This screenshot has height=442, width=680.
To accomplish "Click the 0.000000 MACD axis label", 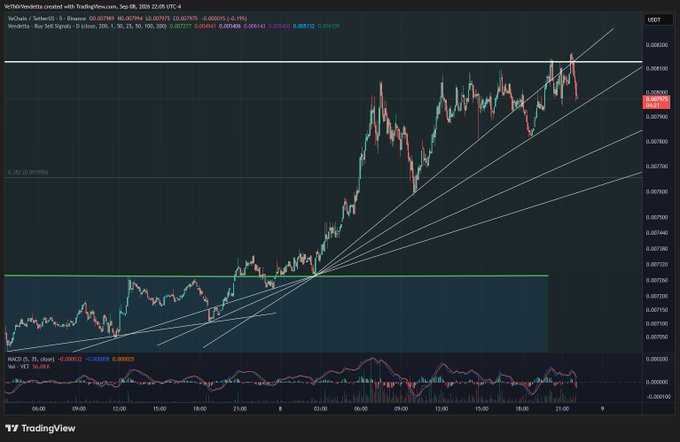I will pyautogui.click(x=656, y=382).
